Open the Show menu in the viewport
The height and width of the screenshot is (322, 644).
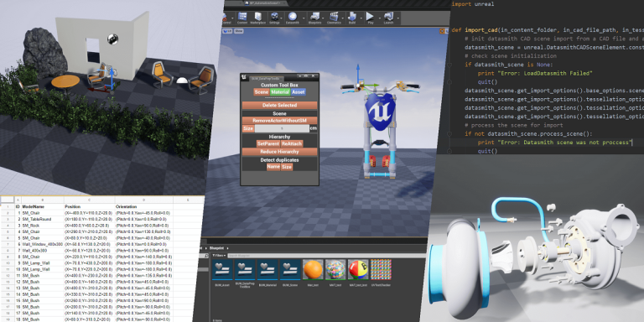pos(239,31)
